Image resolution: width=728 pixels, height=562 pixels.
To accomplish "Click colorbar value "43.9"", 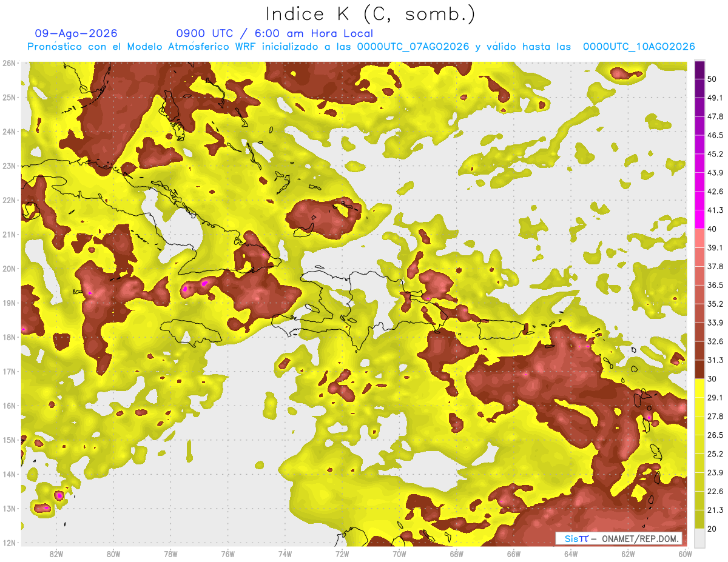I will tap(715, 173).
